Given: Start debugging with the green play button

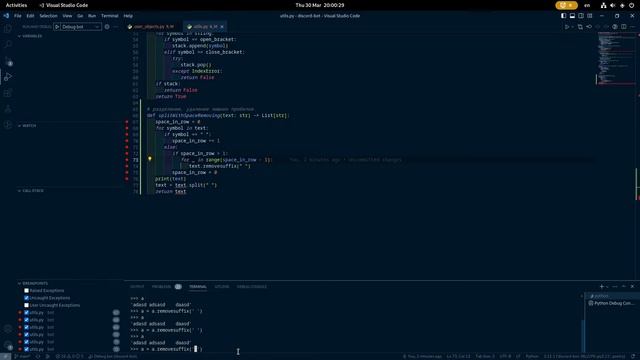Looking at the screenshot, I should point(57,27).
